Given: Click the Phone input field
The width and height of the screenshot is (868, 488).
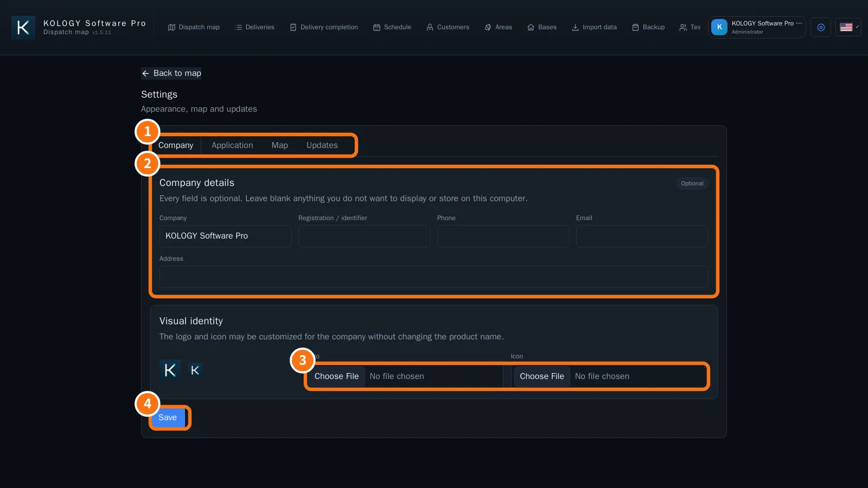Looking at the screenshot, I should pyautogui.click(x=503, y=236).
